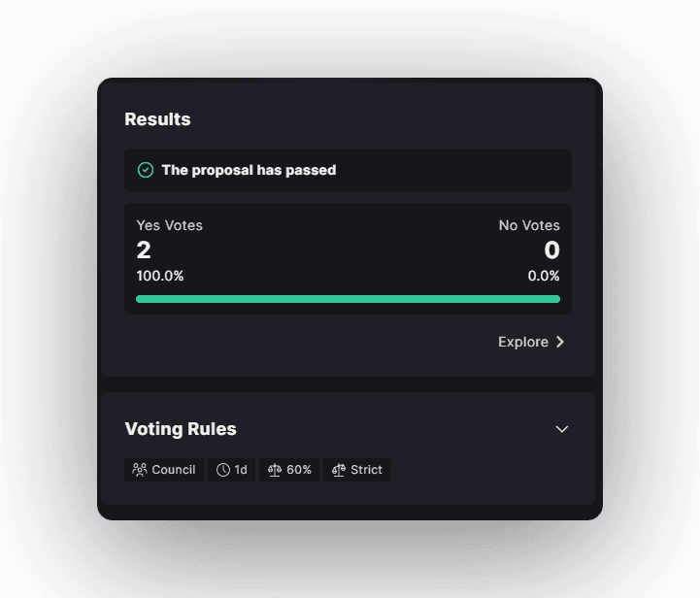This screenshot has width=700, height=598.
Task: Click the clock icon beside 1d
Action: click(223, 470)
